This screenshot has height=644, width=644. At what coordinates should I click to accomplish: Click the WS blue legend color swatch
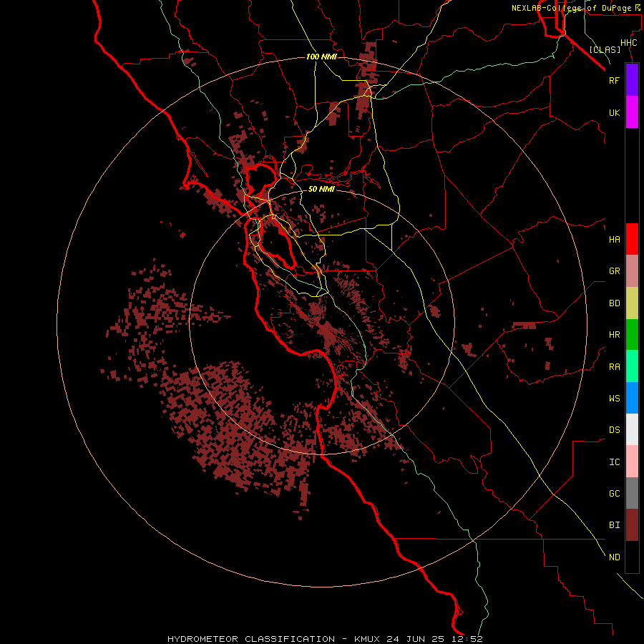(632, 398)
